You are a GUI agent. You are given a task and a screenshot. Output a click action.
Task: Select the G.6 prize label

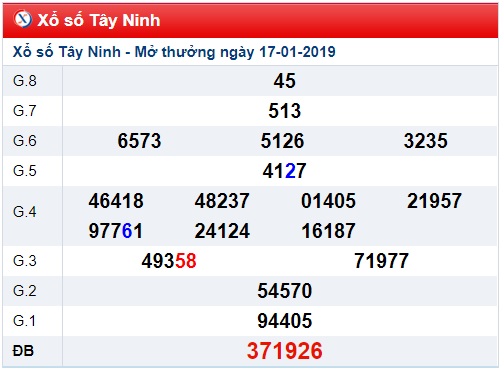point(25,141)
